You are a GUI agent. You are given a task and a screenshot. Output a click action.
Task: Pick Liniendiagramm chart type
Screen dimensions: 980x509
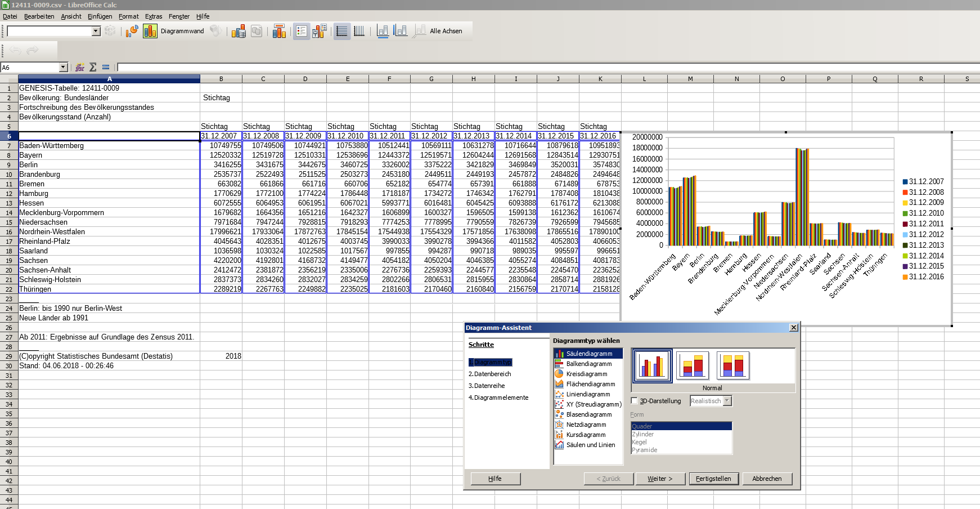[x=588, y=394]
